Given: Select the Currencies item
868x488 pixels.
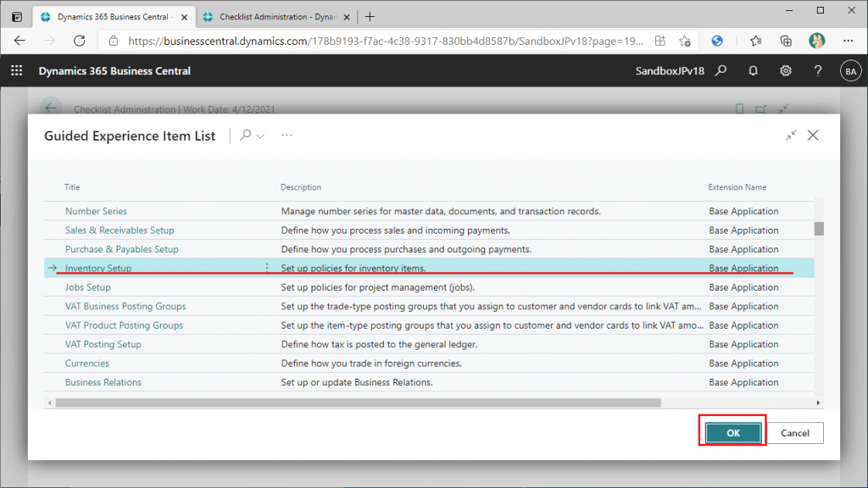Looking at the screenshot, I should pyautogui.click(x=87, y=363).
